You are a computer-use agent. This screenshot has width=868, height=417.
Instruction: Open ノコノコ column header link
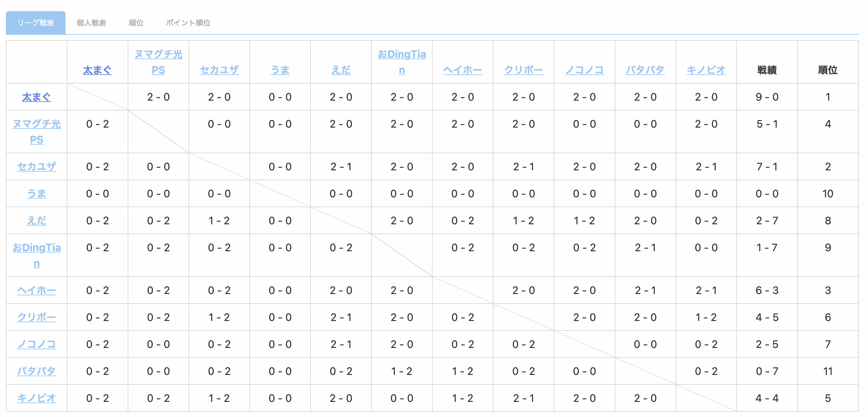click(584, 70)
